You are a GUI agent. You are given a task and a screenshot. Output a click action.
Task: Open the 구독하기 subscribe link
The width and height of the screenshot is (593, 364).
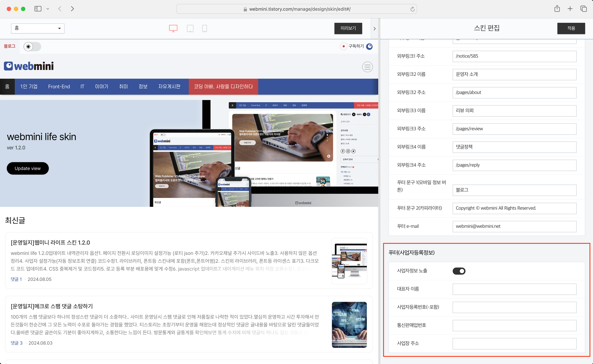tap(356, 46)
